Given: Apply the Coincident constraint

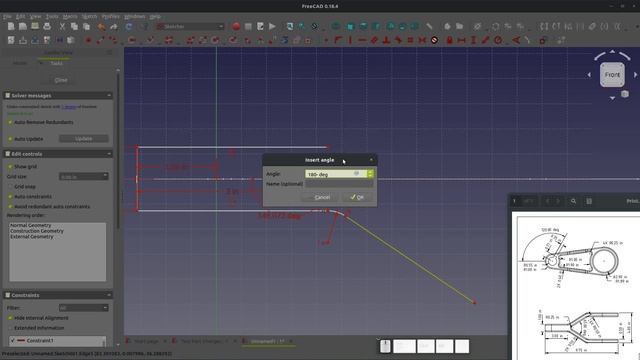Looking at the screenshot, I should point(326,40).
